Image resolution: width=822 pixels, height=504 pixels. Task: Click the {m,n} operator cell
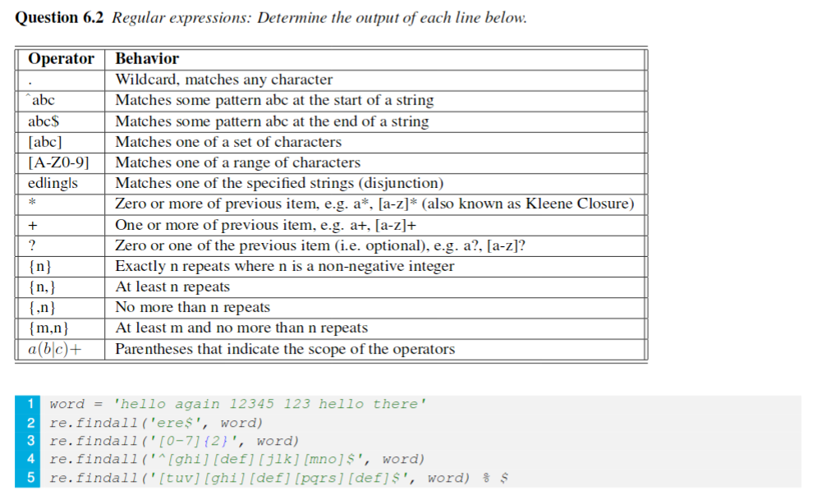click(61, 328)
